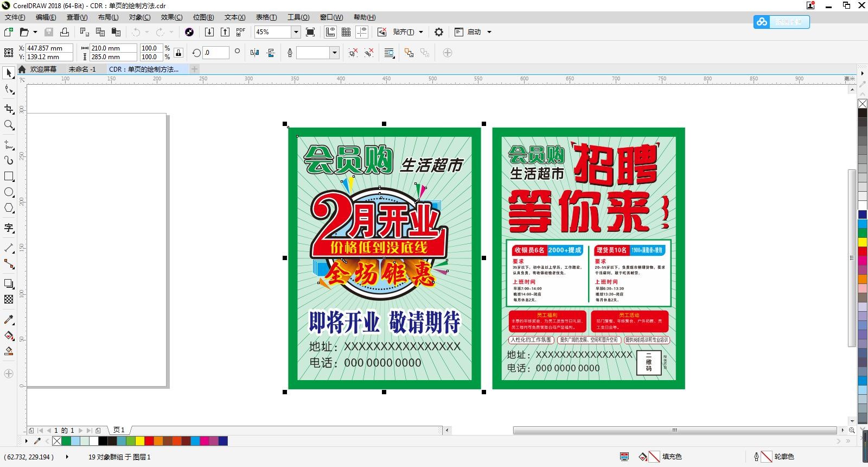
Task: Mirror the selection horizontally
Action: (254, 53)
